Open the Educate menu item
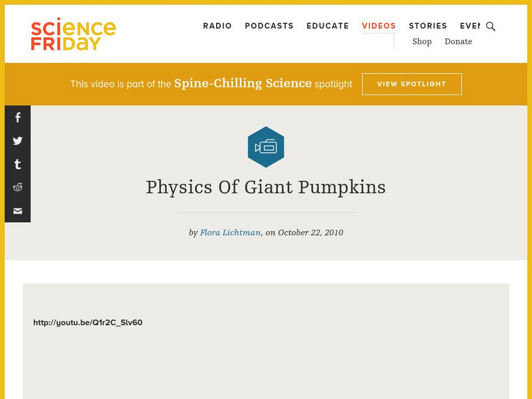Image resolution: width=532 pixels, height=399 pixels. click(x=328, y=26)
